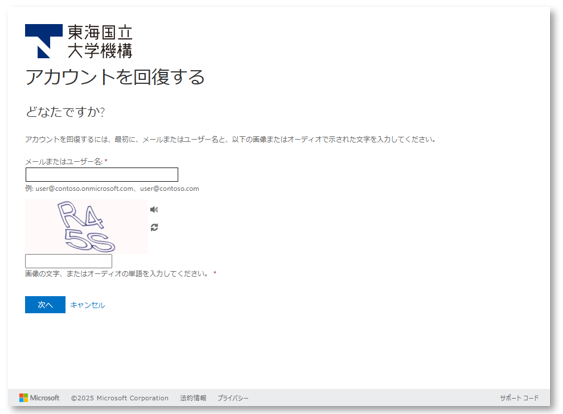
Task: Click the example user@contoso.com hint text
Action: pos(112,189)
